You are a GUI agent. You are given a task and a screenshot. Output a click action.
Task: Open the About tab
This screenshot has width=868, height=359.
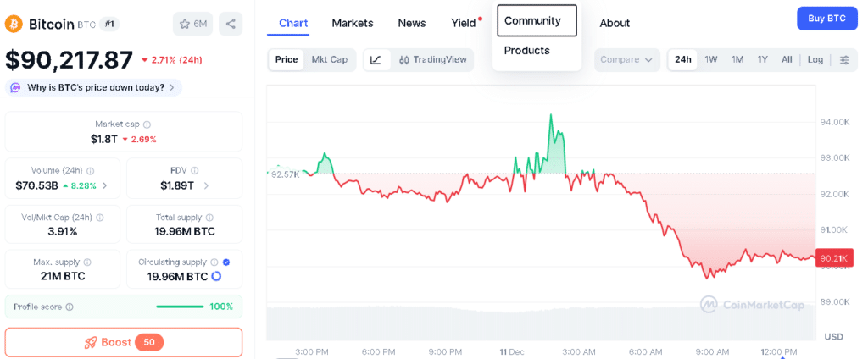pos(615,23)
